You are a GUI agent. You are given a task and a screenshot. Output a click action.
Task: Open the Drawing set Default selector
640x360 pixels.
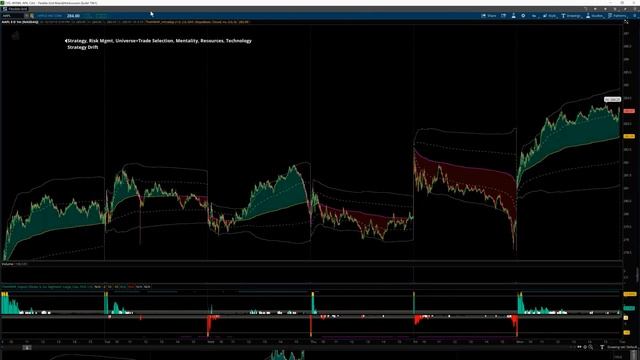(622, 347)
